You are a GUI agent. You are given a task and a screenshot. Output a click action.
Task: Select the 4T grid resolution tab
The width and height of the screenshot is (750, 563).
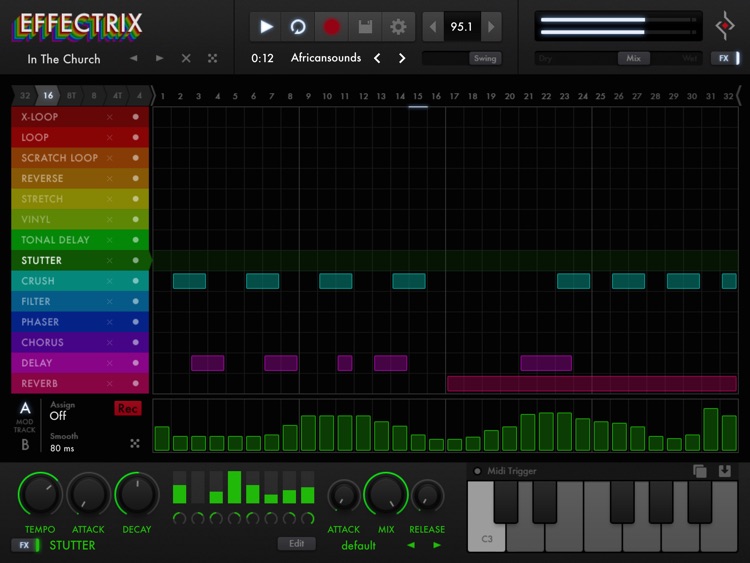[x=117, y=96]
